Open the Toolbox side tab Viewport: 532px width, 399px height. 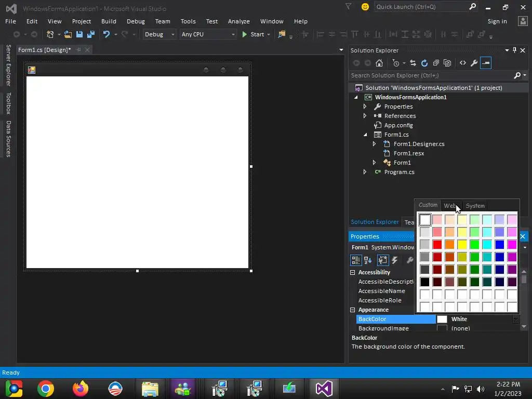tap(8, 103)
